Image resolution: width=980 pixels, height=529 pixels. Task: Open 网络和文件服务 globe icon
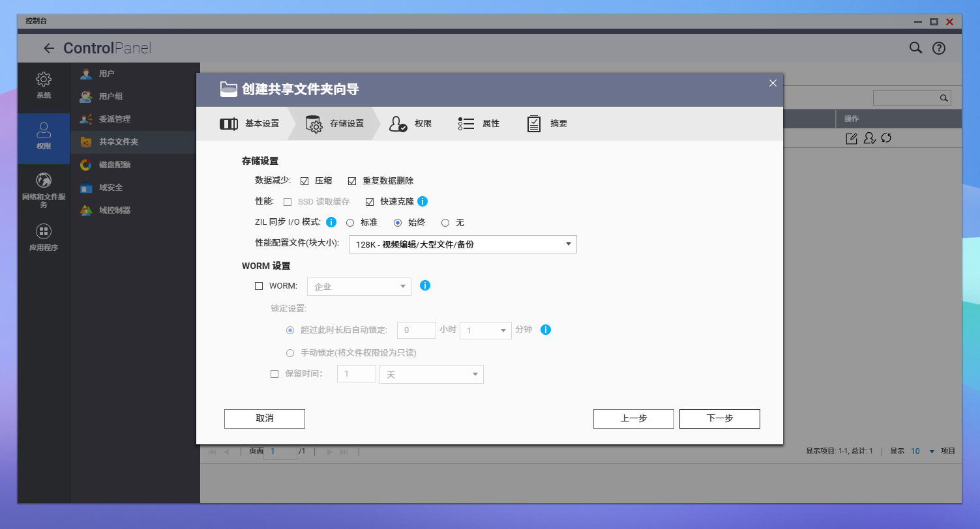tap(44, 180)
